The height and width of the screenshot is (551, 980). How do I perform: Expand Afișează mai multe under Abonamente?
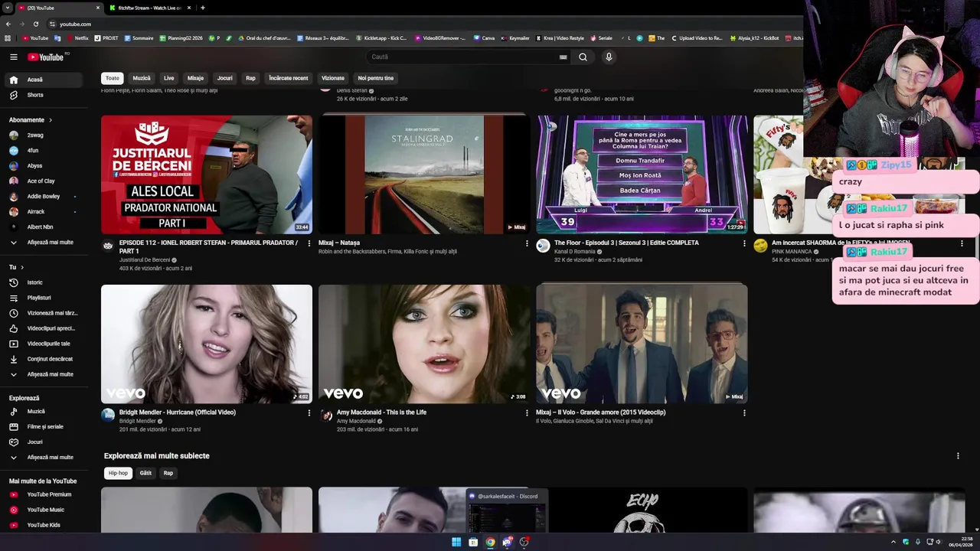click(44, 243)
